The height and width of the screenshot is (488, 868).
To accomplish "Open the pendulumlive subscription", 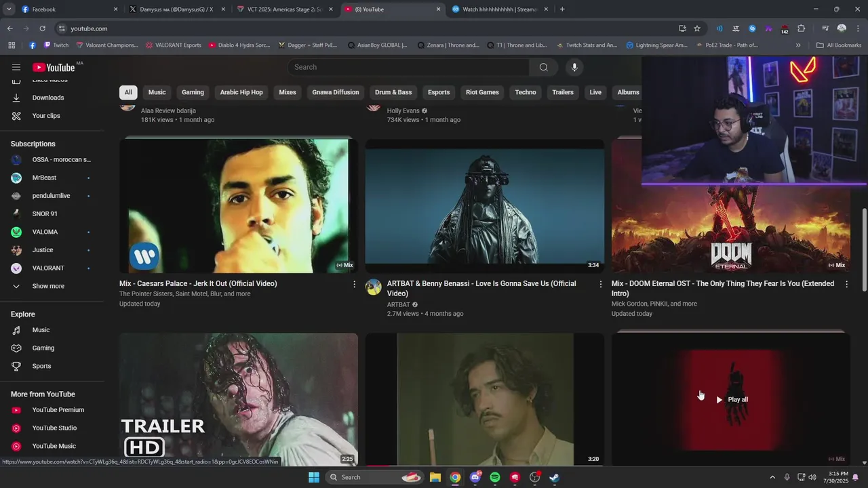I will pos(51,196).
